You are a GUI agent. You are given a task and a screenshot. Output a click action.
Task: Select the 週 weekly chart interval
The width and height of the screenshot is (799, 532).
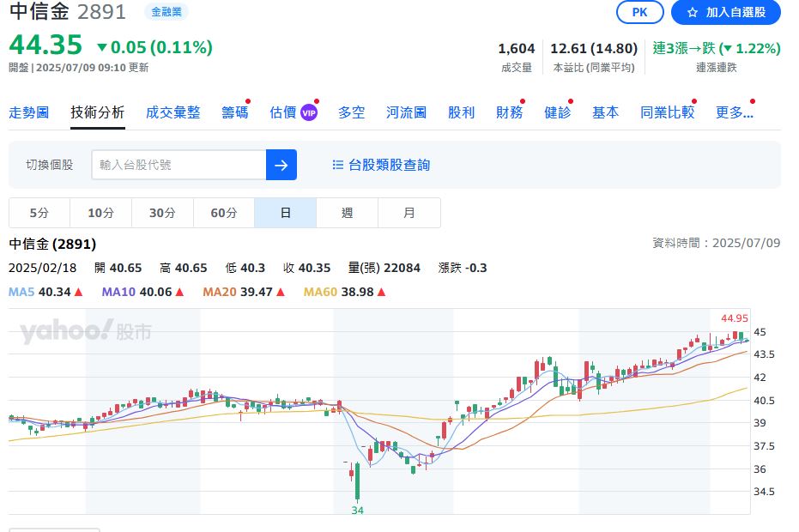point(347,213)
